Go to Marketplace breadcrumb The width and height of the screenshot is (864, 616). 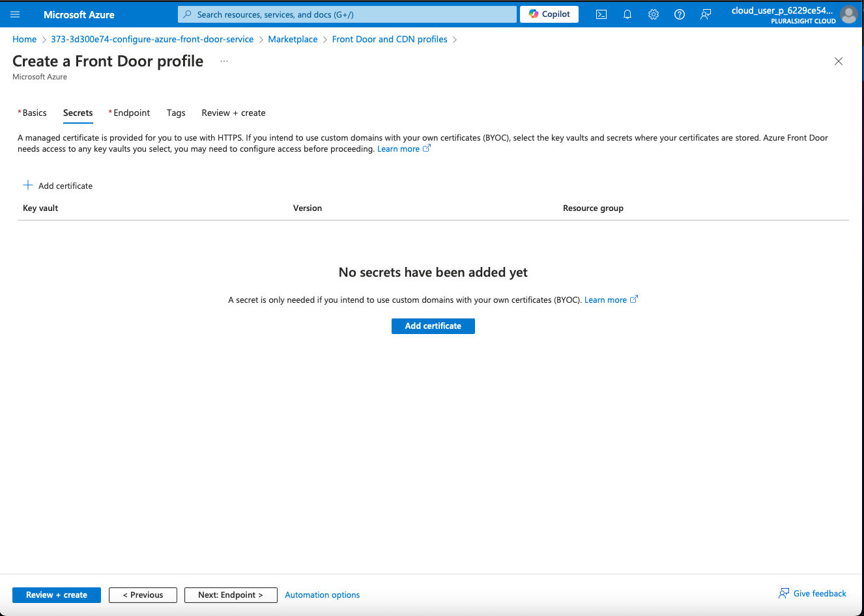pyautogui.click(x=293, y=39)
